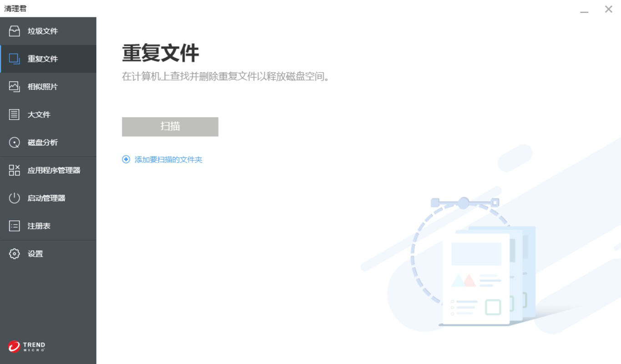Screen dimensions: 621x364
Task: Open 磁盘分析 label in sidebar
Action: pyautogui.click(x=43, y=142)
